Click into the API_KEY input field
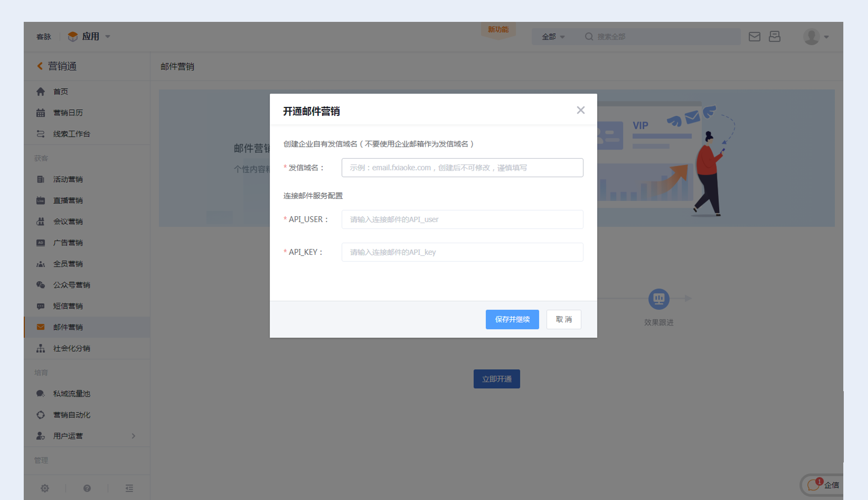868x500 pixels. pos(462,252)
